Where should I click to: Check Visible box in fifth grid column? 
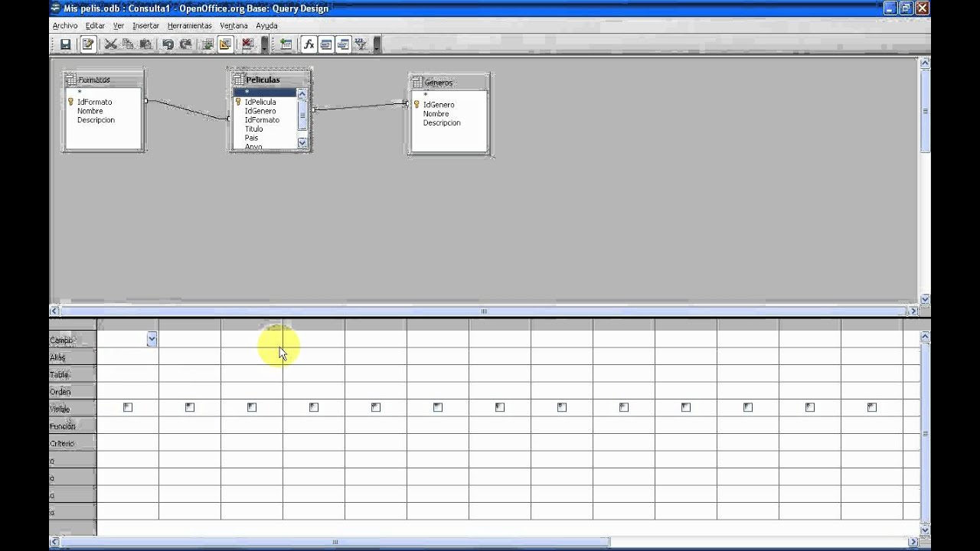click(376, 407)
